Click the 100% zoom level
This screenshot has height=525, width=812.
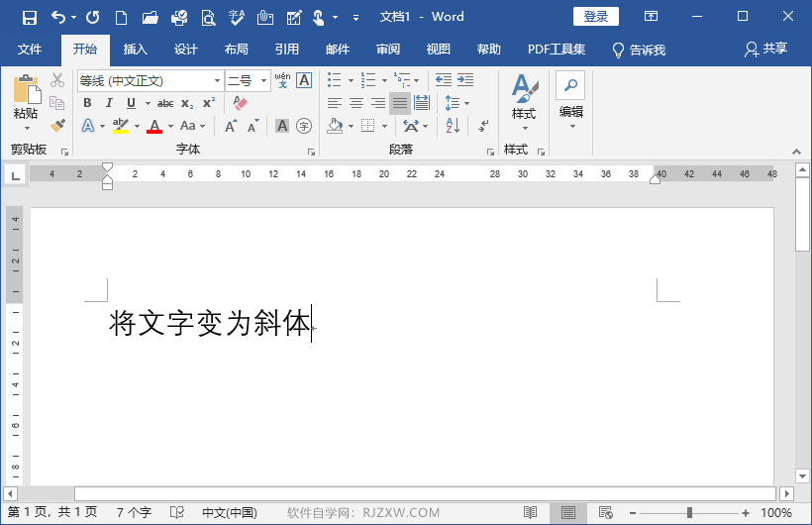pos(775,512)
